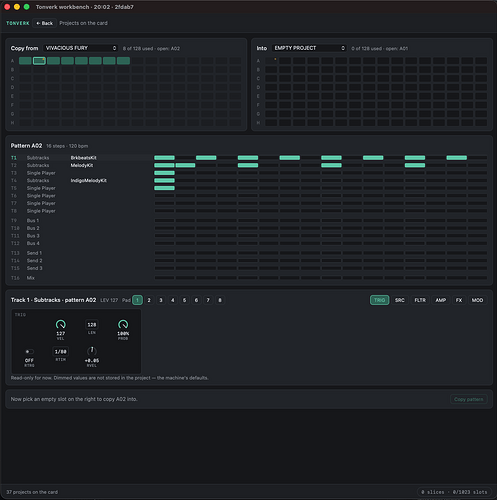Viewport: 497px width, 500px height.
Task: Switch to the FX tab
Action: point(459,300)
